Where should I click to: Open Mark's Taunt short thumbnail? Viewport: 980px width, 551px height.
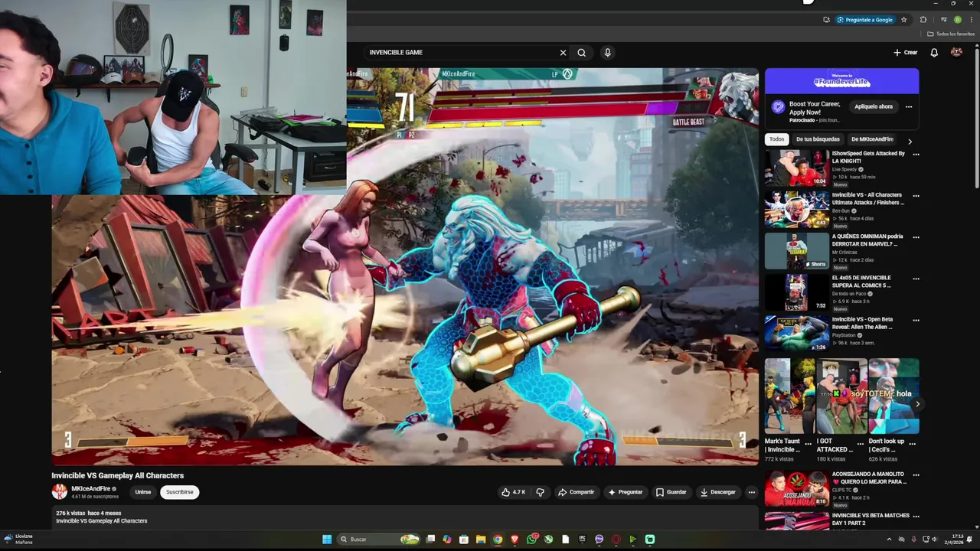point(789,396)
